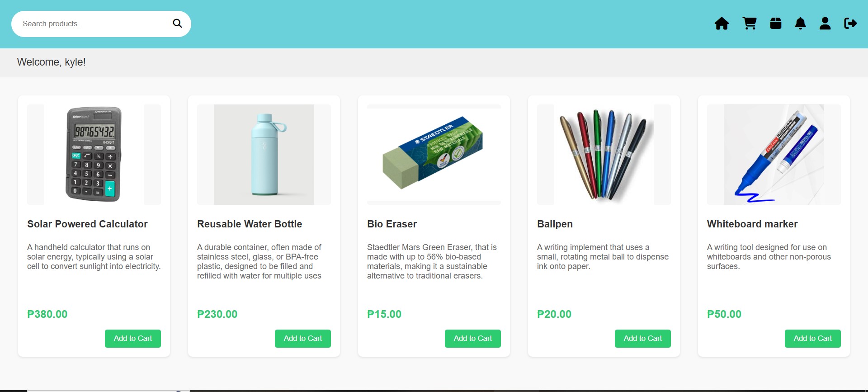
Task: Add Ballpen to cart
Action: click(x=643, y=339)
